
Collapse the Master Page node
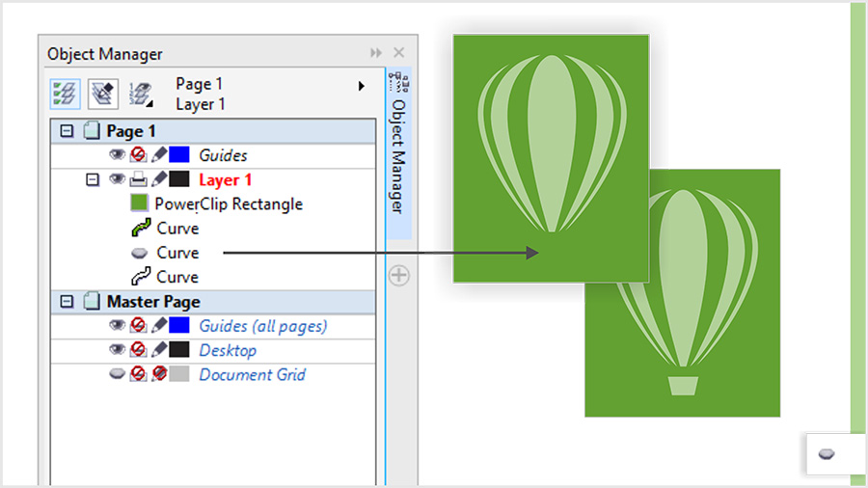(67, 302)
